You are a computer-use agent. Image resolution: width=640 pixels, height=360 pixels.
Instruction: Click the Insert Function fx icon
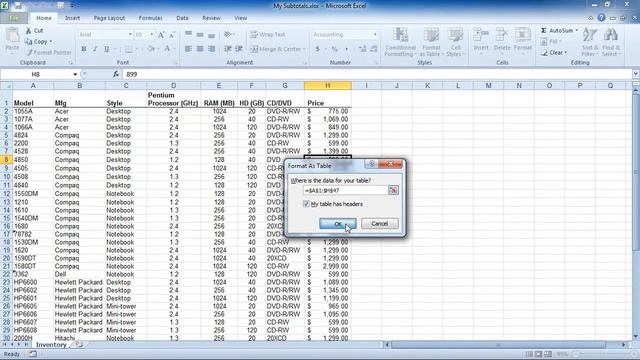(116, 74)
